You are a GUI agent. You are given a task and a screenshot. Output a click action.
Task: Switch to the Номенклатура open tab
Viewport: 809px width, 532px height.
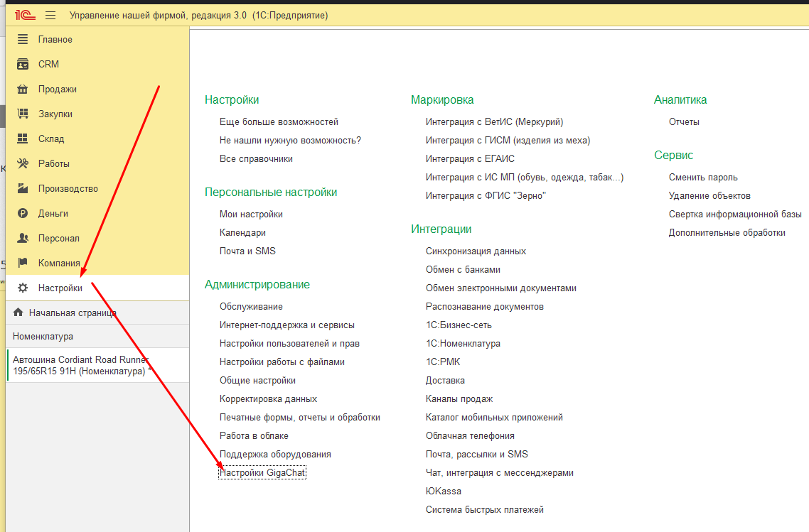(43, 336)
